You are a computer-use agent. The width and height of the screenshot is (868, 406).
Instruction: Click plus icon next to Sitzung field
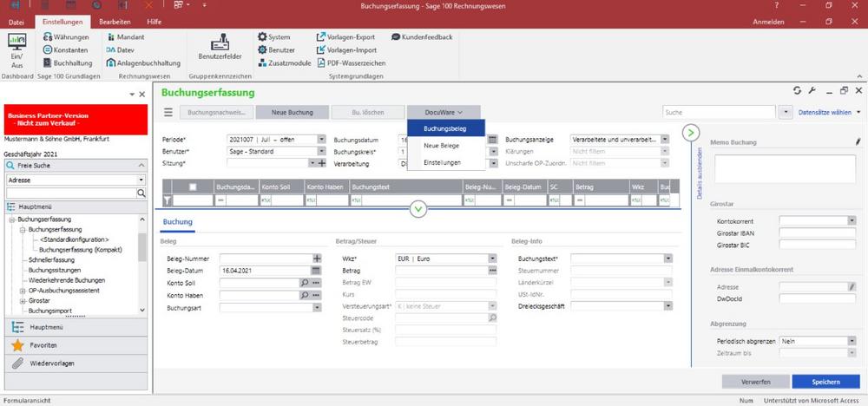tap(322, 163)
